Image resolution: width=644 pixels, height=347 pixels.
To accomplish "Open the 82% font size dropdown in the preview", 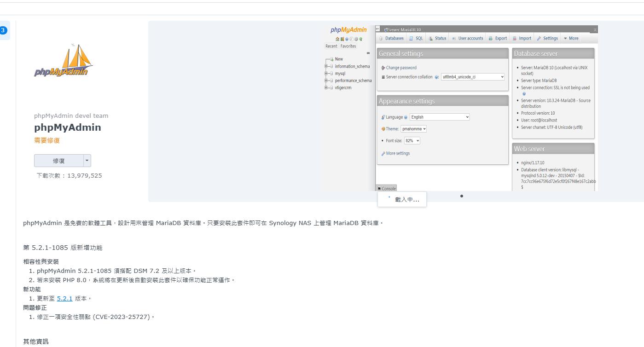I will tap(412, 141).
